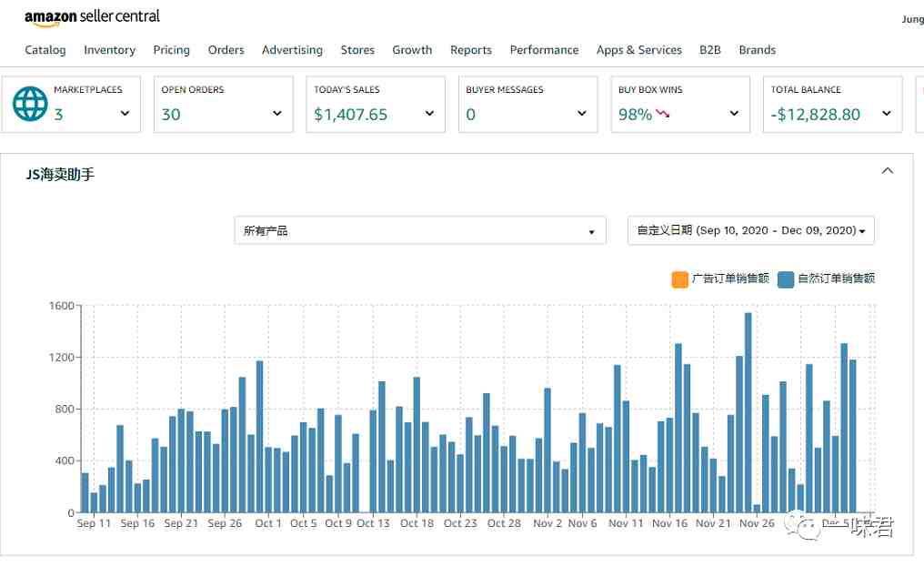924x567 pixels.
Task: Click the TODAY'S SALES card label
Action: 346,90
